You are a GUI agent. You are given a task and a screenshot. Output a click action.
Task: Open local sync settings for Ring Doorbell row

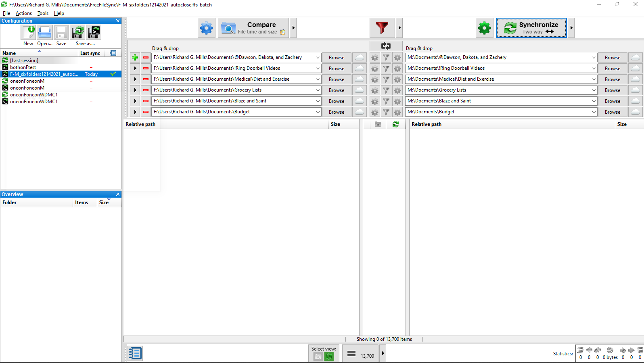397,69
